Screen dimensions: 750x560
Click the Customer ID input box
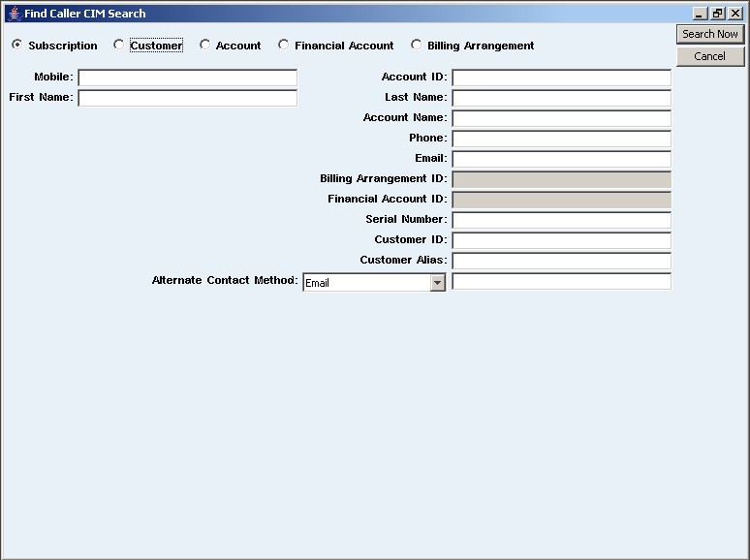561,240
